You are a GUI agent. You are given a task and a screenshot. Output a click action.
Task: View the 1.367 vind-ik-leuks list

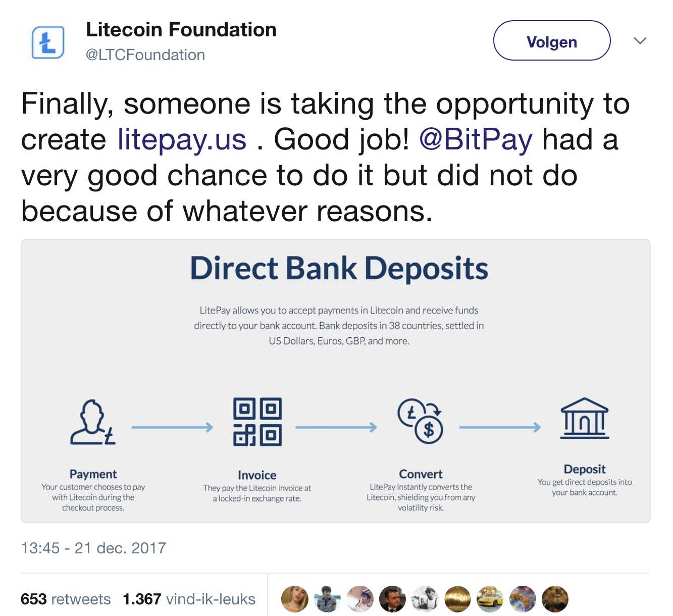tap(189, 599)
